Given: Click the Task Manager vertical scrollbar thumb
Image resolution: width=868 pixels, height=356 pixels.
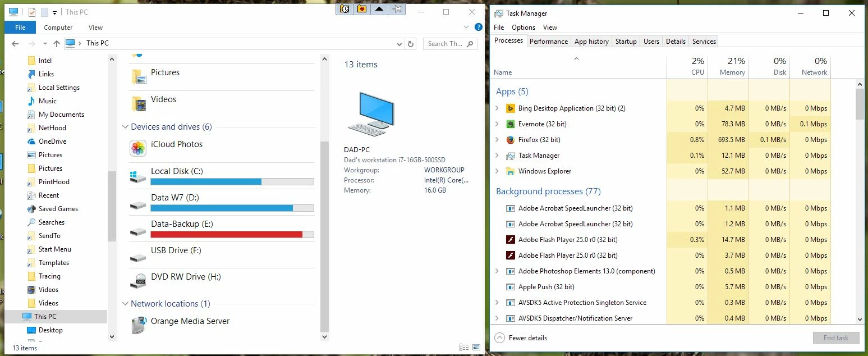Looking at the screenshot, I should click(860, 104).
